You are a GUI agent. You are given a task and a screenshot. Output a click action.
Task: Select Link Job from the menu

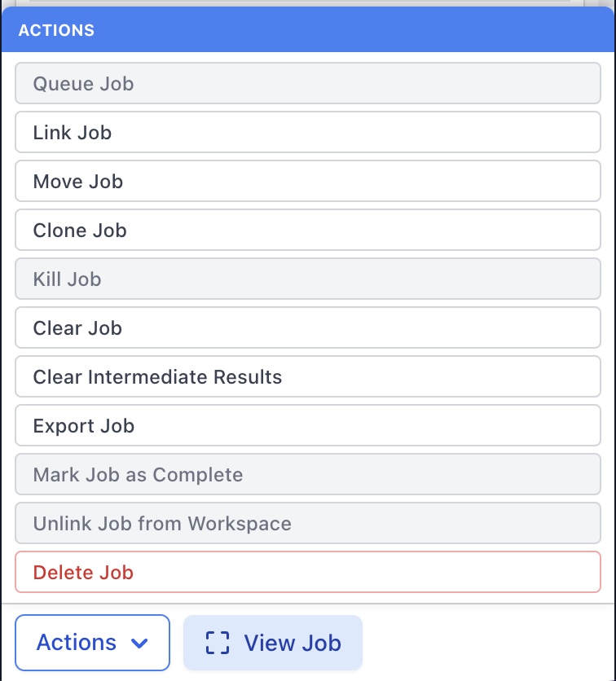click(307, 133)
